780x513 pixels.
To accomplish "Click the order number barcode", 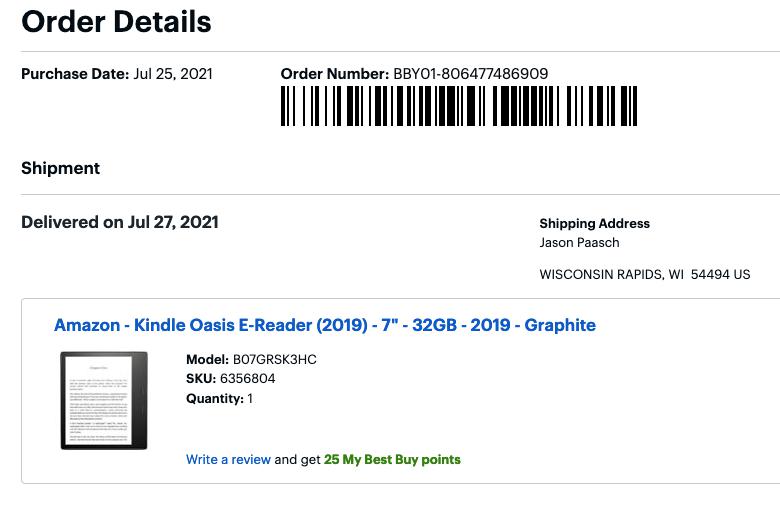I will point(458,106).
